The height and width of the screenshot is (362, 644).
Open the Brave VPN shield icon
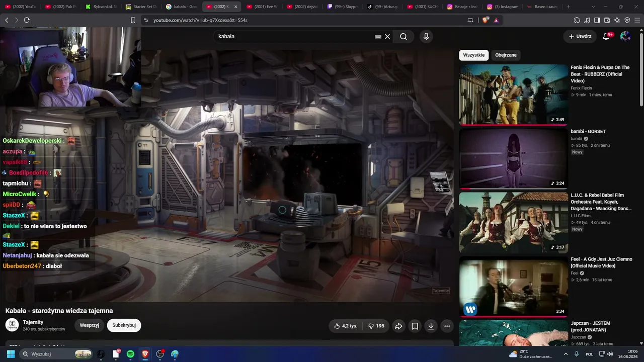627,20
